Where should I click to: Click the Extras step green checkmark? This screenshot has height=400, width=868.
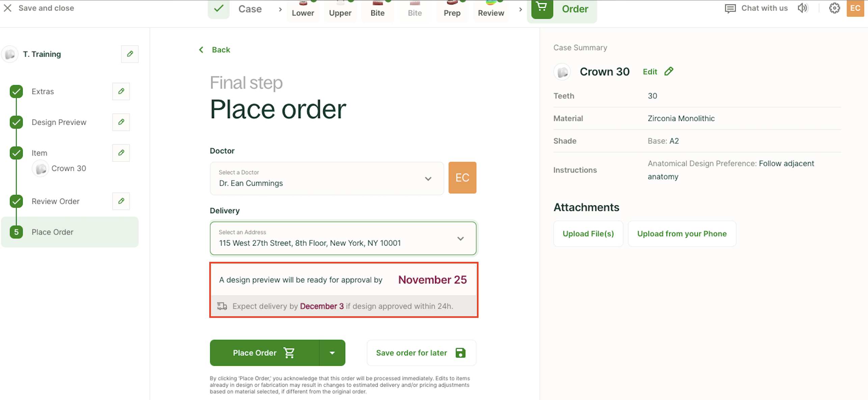click(16, 92)
